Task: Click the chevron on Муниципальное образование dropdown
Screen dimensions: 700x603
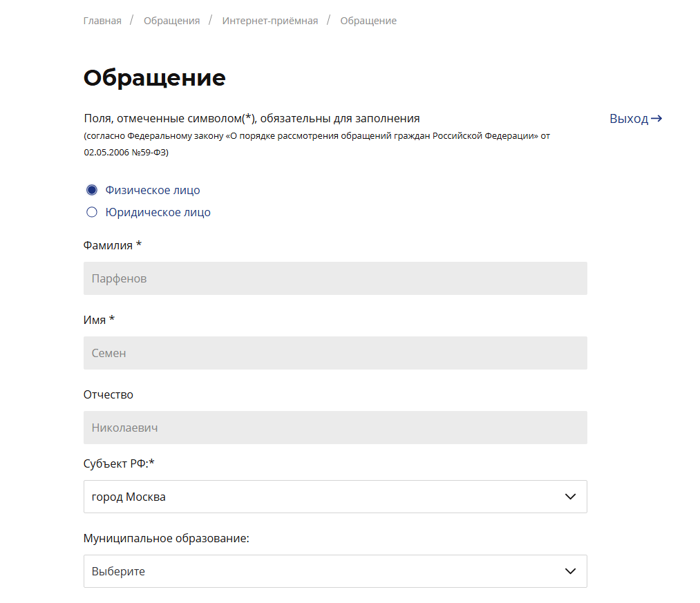Action: [570, 571]
